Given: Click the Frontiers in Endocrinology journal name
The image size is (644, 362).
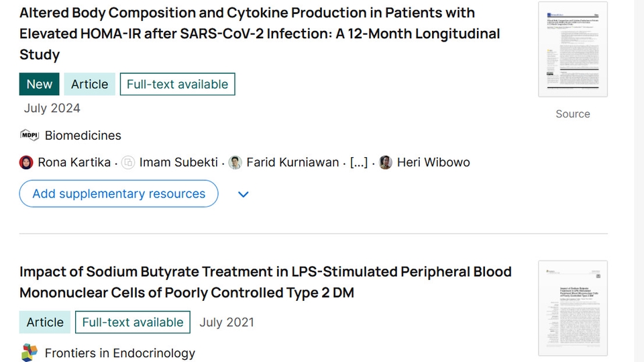Looking at the screenshot, I should pos(120,353).
